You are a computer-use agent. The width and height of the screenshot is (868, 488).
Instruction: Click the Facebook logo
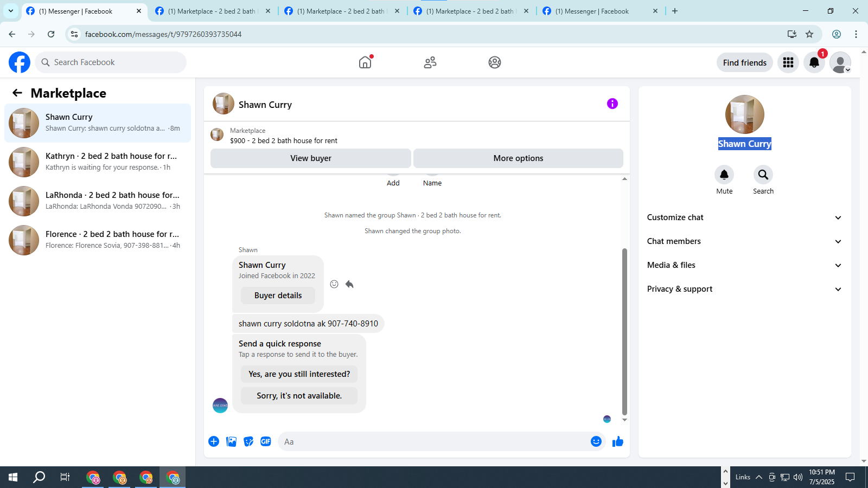20,62
